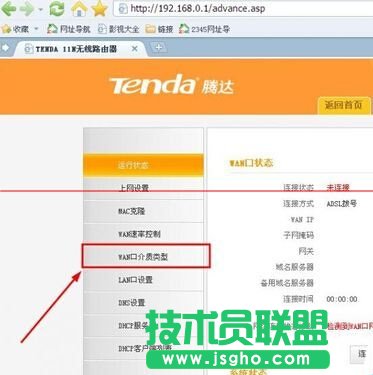This screenshot has width=373, height=375.
Task: Reload the page with refresh icon
Action: pyautogui.click(x=56, y=9)
